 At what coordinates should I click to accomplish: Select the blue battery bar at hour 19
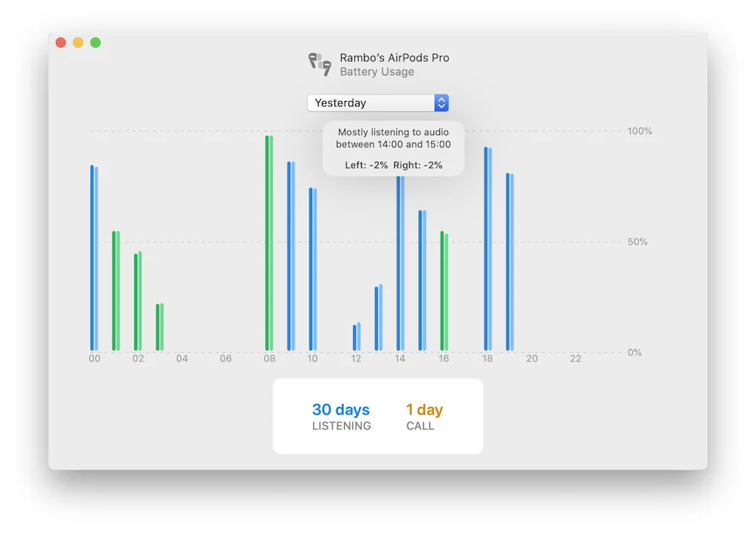[509, 262]
